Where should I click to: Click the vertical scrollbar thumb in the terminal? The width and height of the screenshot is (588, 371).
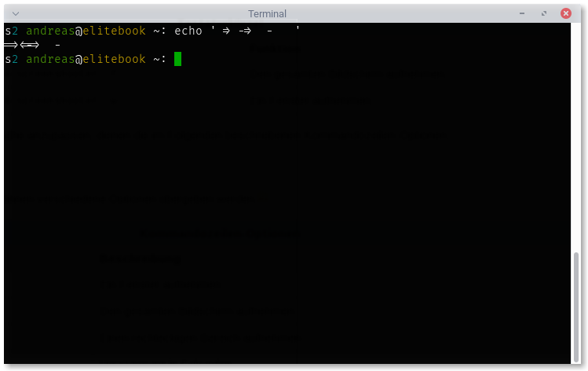click(x=576, y=306)
